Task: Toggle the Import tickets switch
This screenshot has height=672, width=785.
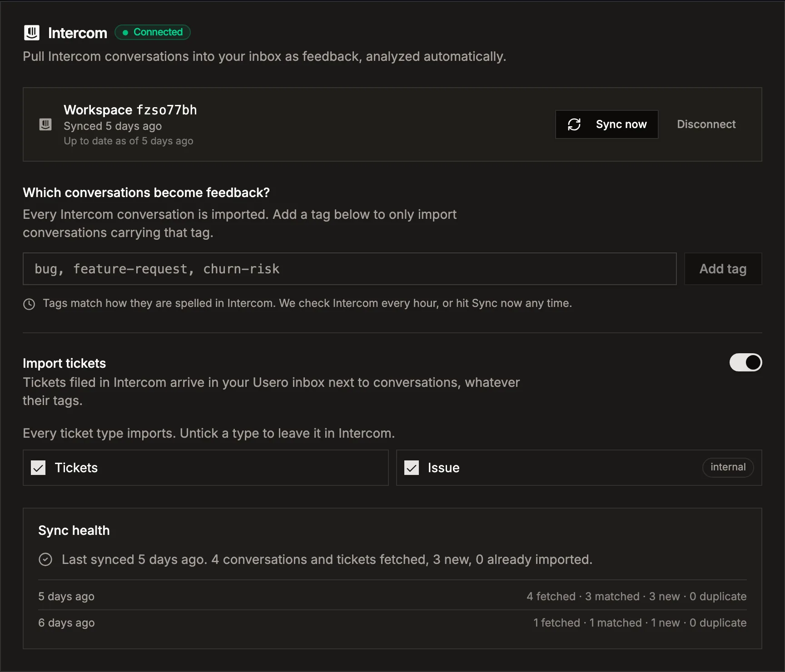Action: click(745, 362)
